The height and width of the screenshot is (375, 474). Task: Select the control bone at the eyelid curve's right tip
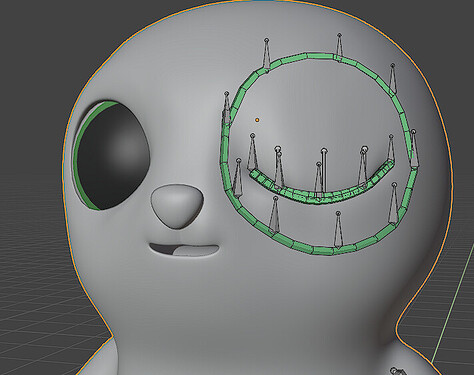tap(391, 150)
